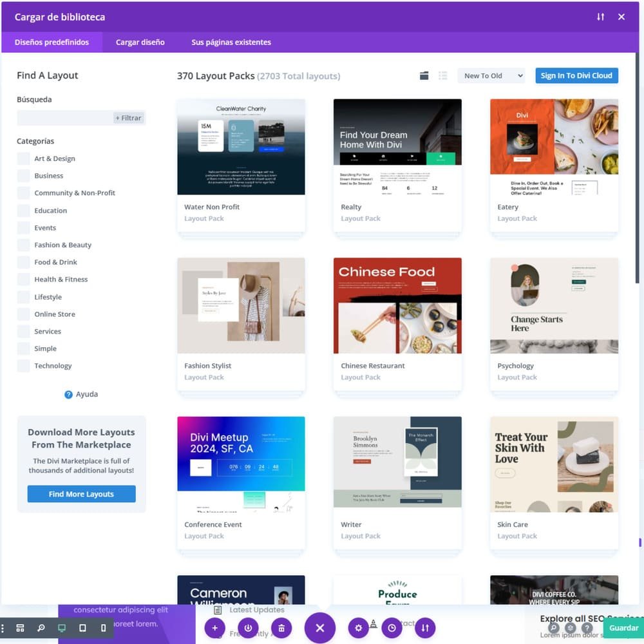Click the blue Ayuda help icon
Viewport: 644px width, 644px height.
[x=68, y=395]
